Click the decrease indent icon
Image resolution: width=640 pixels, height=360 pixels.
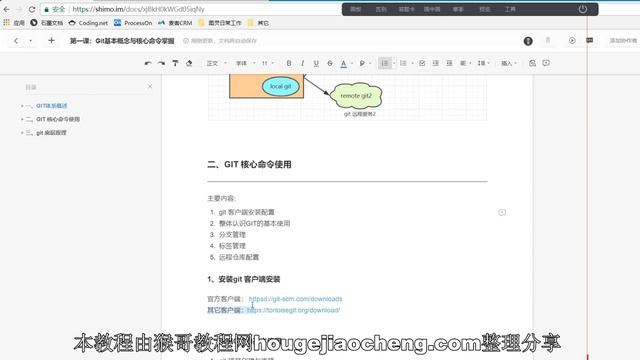[x=436, y=63]
